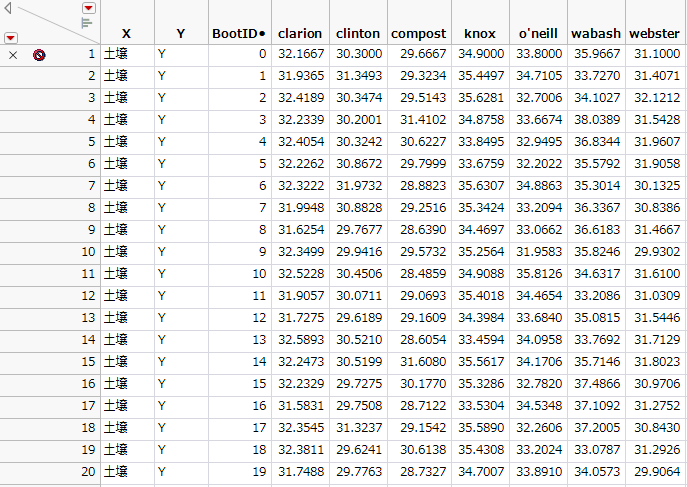Click compost value 29.5732
Viewport: 687px width, 487px height.
423,252
